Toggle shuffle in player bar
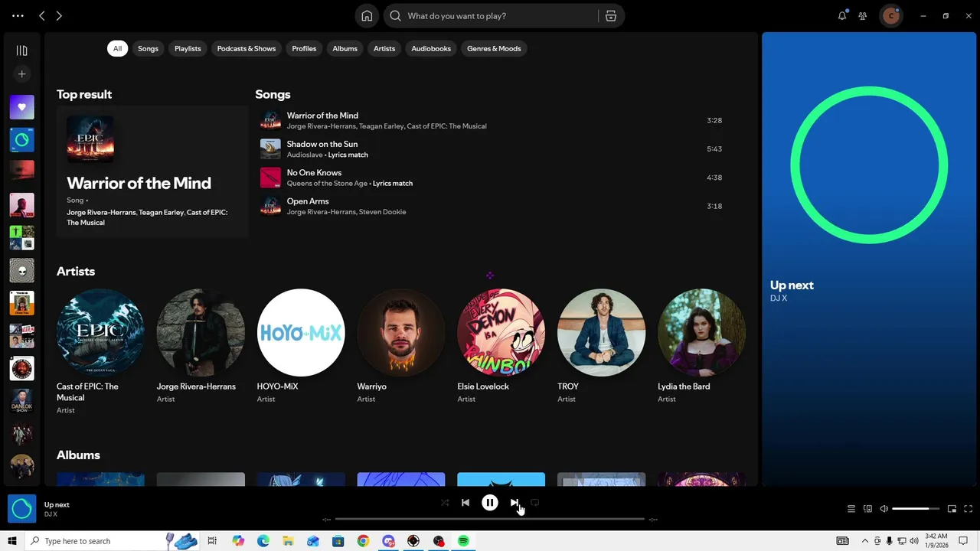The height and width of the screenshot is (551, 980). [445, 503]
